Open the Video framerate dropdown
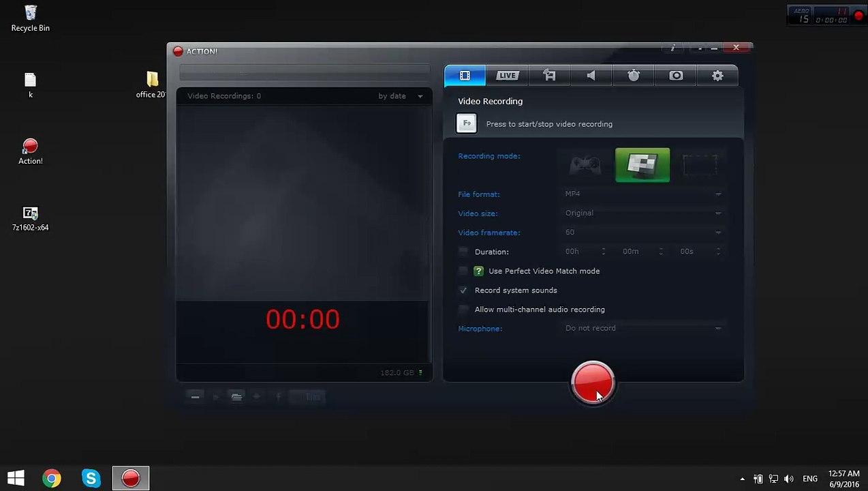Screen dimensions: 868x491 [642, 232]
